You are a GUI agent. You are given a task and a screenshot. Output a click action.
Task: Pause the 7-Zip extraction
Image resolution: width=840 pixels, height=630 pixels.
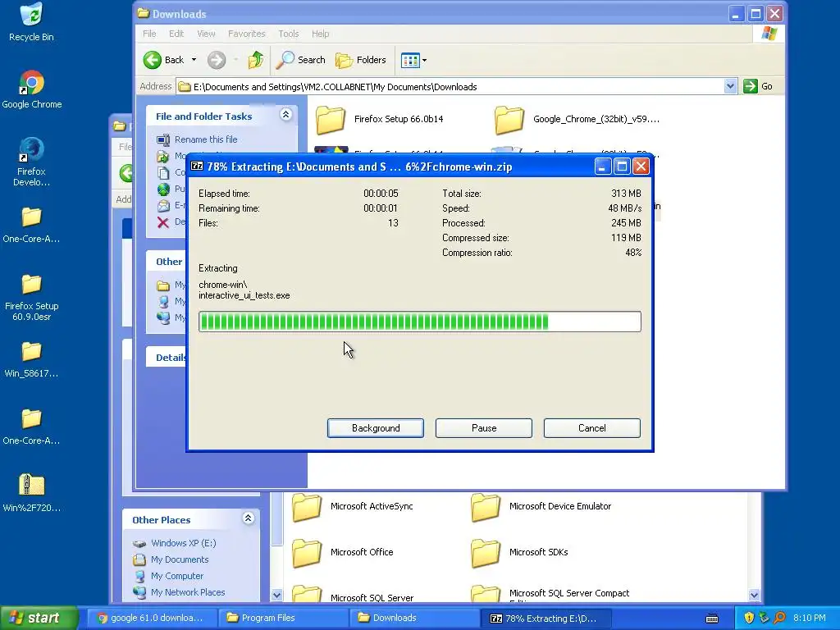pos(484,428)
